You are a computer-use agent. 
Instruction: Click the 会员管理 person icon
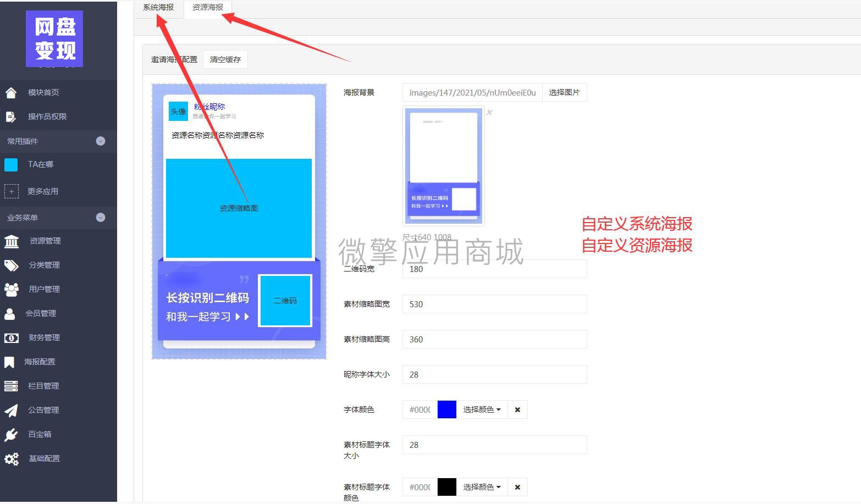10,313
